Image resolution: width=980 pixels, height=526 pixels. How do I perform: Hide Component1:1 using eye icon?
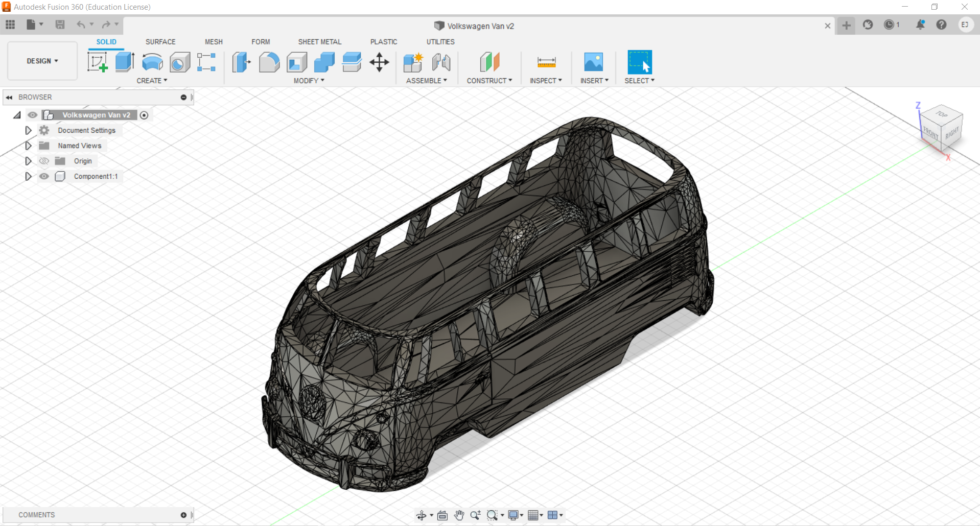tap(44, 176)
